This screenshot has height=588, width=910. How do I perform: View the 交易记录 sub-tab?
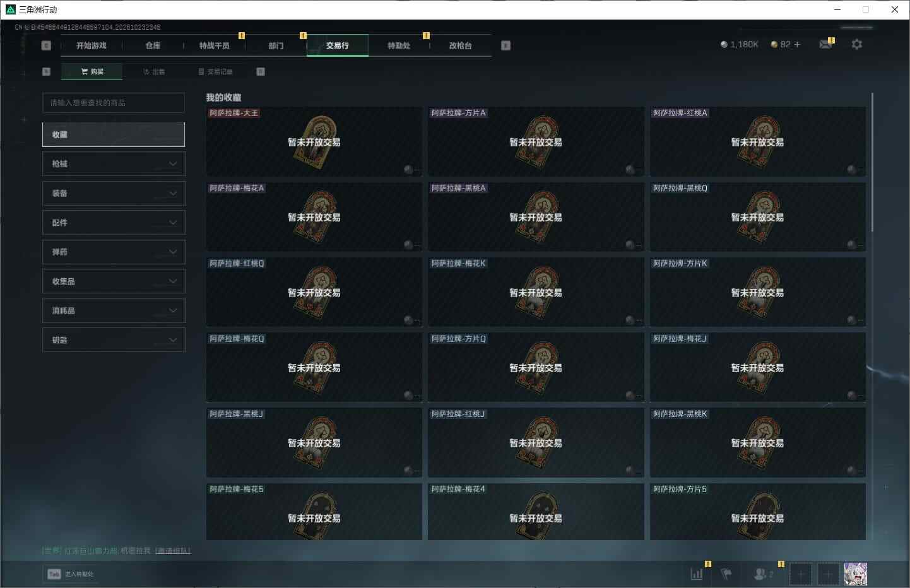(215, 72)
